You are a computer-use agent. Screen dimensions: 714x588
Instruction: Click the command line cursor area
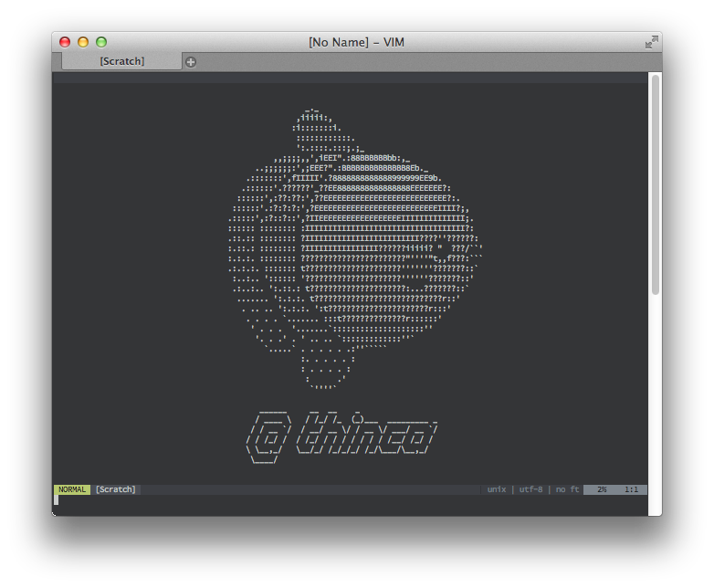click(56, 499)
